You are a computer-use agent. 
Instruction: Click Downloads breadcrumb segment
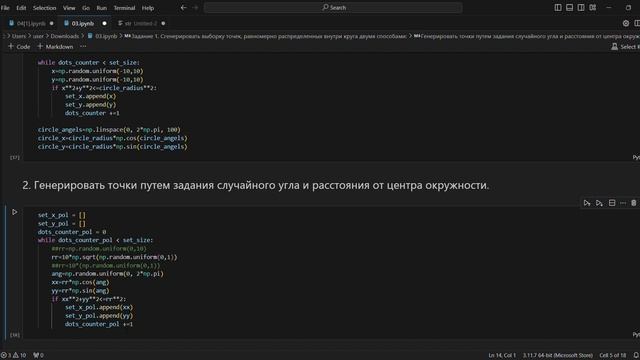pos(64,36)
